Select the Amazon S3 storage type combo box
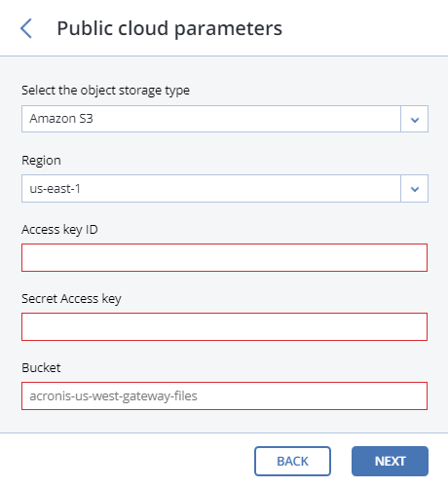This screenshot has width=448, height=488. coord(225,119)
